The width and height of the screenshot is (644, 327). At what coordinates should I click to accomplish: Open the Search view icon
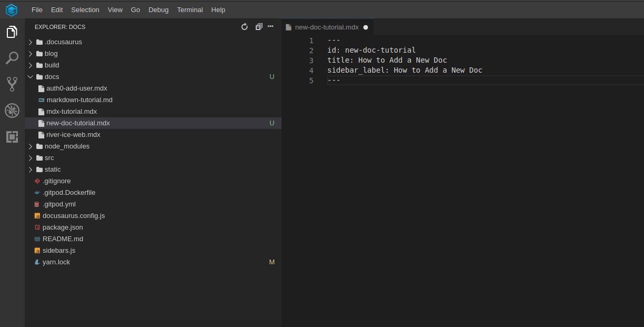(12, 58)
